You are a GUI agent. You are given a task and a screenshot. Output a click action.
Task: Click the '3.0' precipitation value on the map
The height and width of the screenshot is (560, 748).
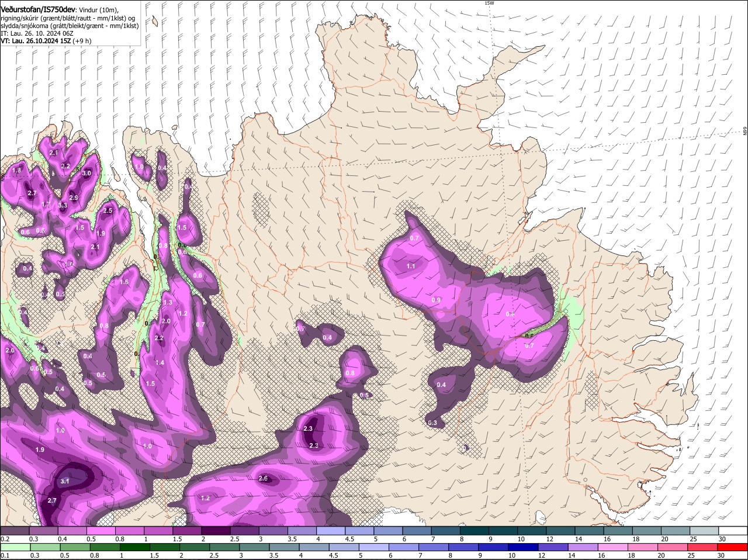click(86, 174)
